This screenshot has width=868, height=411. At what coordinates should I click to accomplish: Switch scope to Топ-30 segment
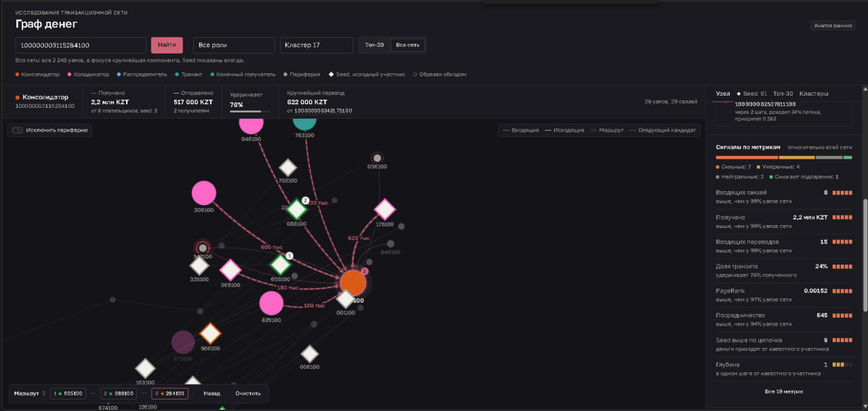coord(374,45)
